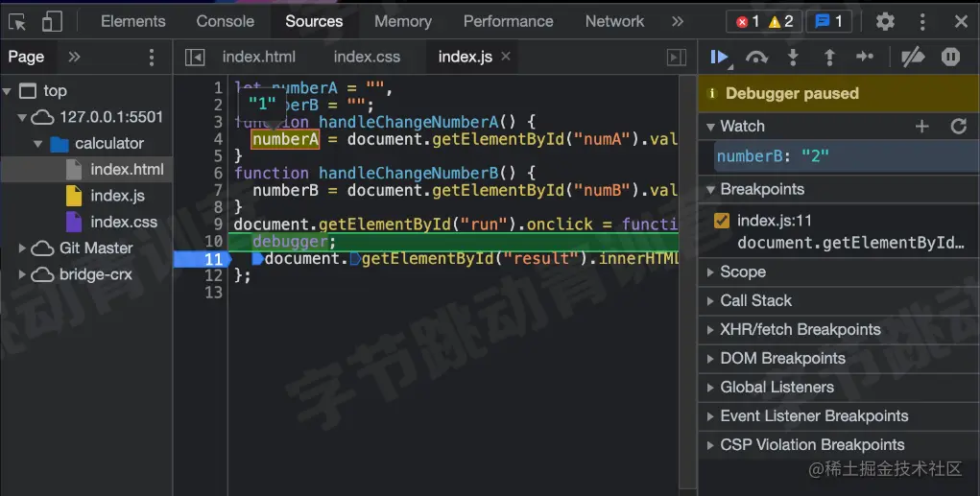Click the highlighted numberA variable
This screenshot has width=980, height=496.
click(285, 139)
